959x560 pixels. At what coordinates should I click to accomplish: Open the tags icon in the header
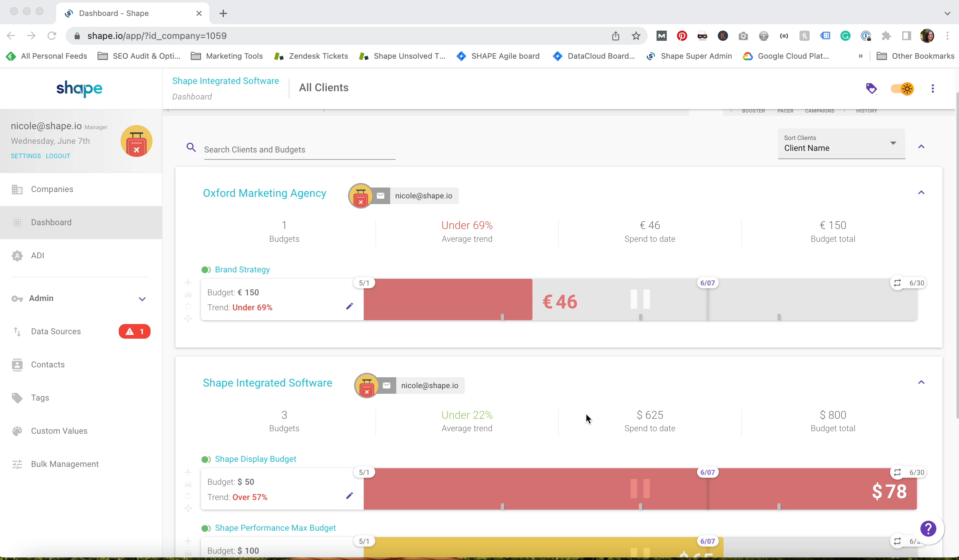pos(871,89)
